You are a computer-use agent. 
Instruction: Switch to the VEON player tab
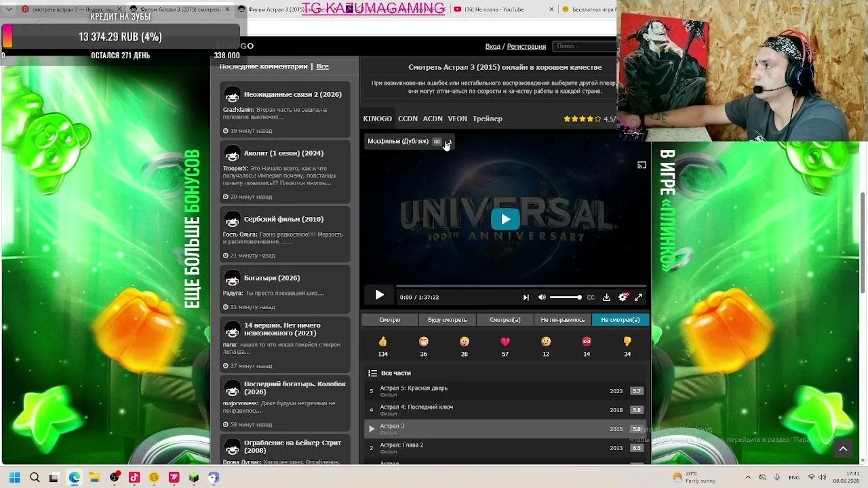pos(457,119)
